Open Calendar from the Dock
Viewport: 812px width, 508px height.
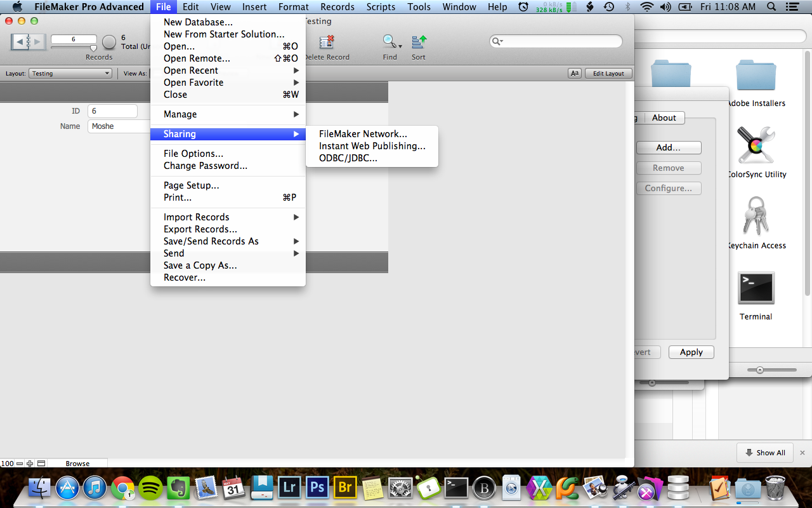point(233,488)
